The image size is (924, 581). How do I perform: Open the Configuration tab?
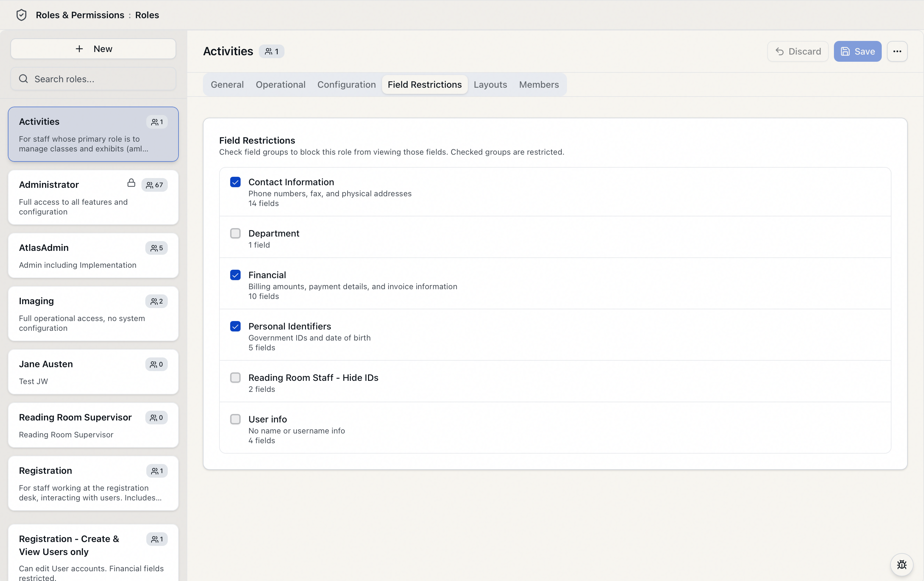tap(347, 84)
